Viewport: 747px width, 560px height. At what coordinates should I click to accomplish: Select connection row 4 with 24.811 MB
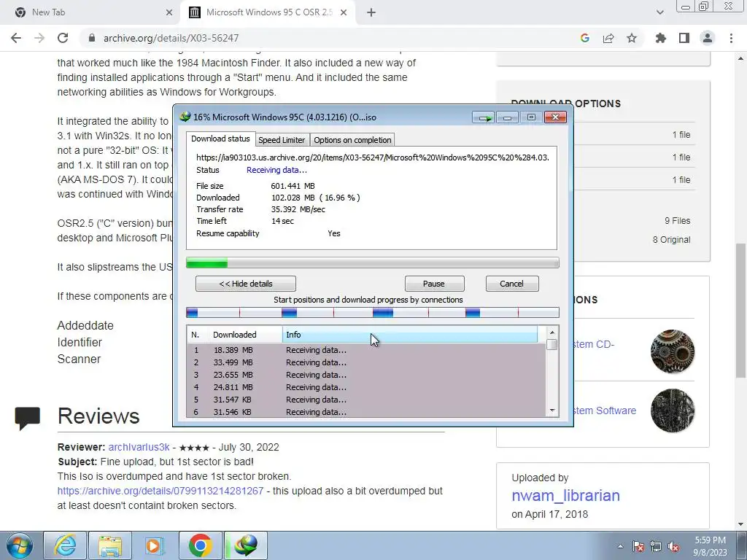click(366, 387)
